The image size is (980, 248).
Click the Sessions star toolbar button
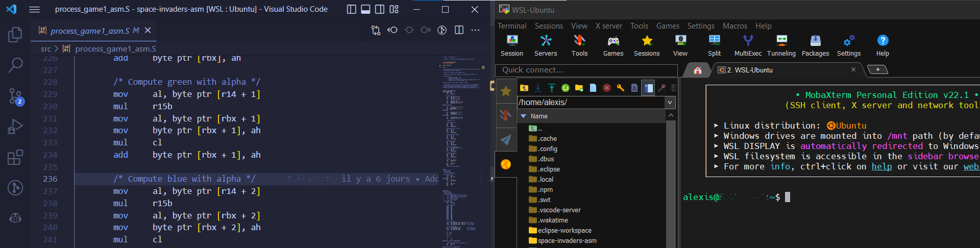647,45
